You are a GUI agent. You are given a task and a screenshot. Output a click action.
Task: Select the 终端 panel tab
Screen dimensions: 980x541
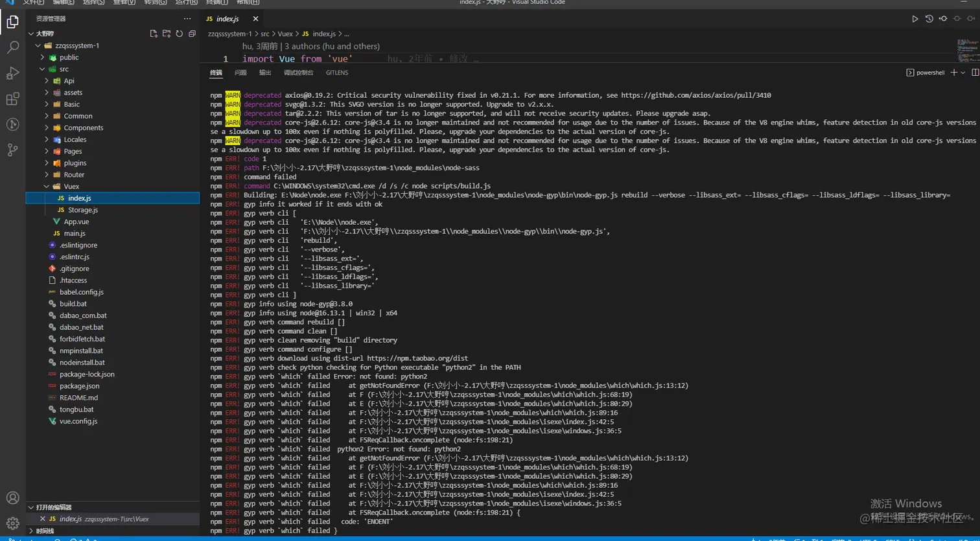pos(216,73)
